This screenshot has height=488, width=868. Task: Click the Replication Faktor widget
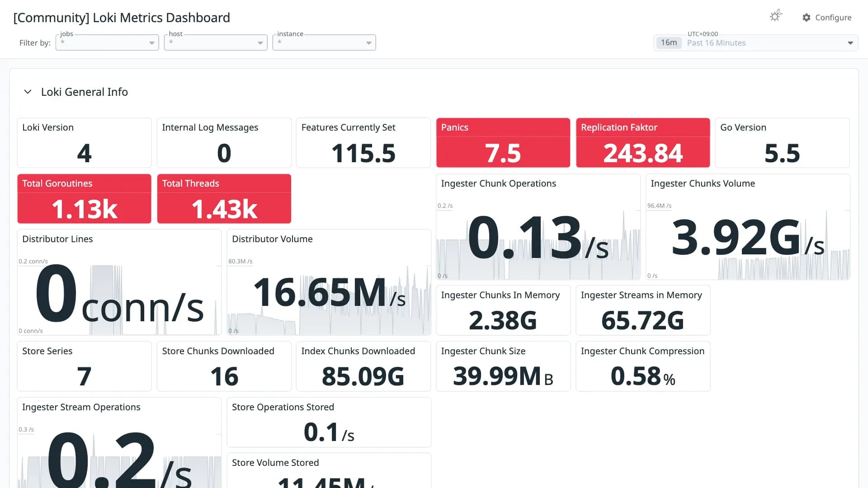(643, 143)
